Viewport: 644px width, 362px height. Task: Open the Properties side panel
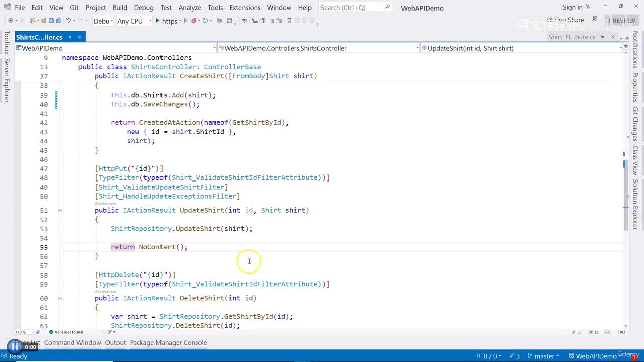[635, 87]
